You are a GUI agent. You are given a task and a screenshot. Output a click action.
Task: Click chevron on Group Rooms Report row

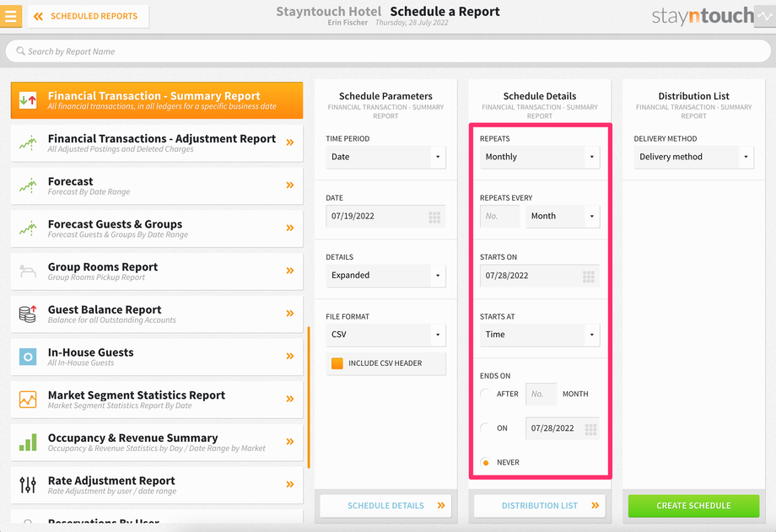(x=290, y=271)
